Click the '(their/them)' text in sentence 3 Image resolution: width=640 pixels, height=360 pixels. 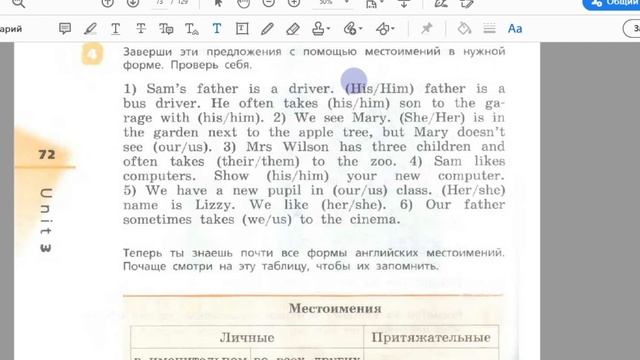(x=258, y=161)
